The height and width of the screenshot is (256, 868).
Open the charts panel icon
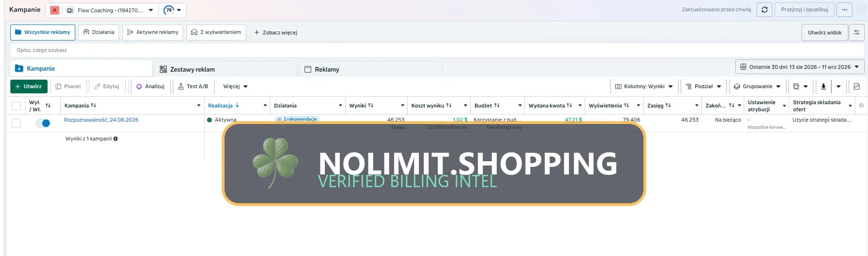point(857,86)
